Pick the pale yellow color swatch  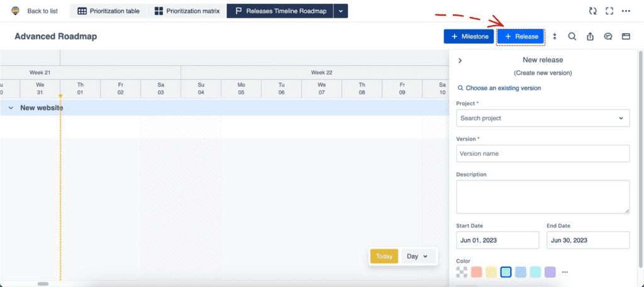point(491,272)
